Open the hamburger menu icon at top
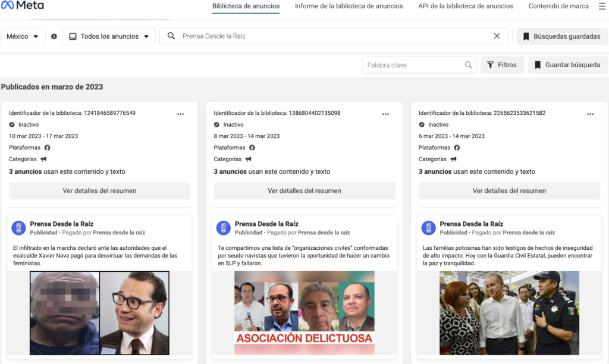The image size is (609, 364). pos(602,6)
